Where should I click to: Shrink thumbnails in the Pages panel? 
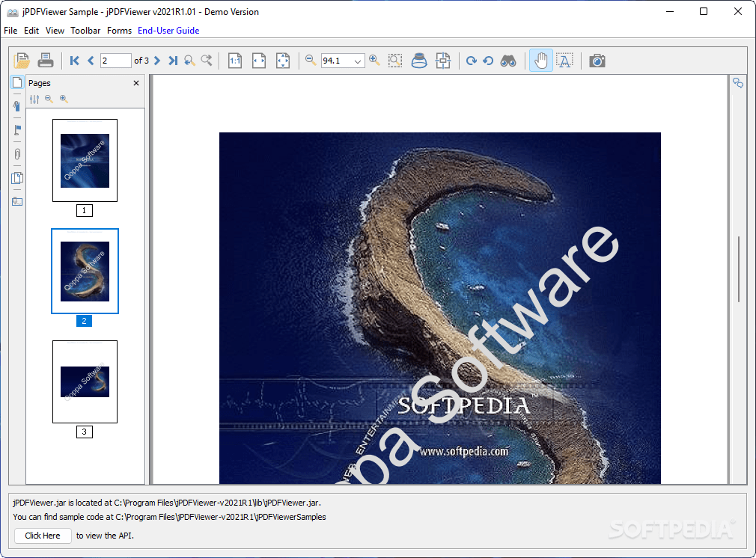(49, 99)
